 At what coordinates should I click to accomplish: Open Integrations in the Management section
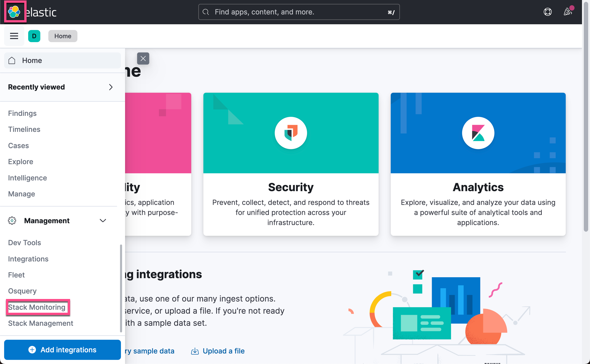(x=28, y=259)
